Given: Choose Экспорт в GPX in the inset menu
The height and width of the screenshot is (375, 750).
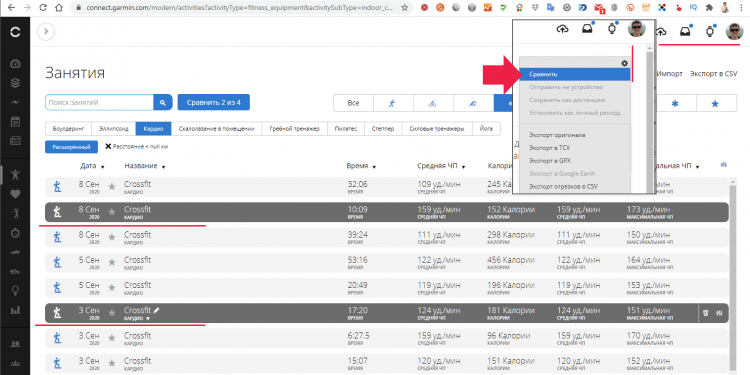Looking at the screenshot, I should [x=550, y=161].
